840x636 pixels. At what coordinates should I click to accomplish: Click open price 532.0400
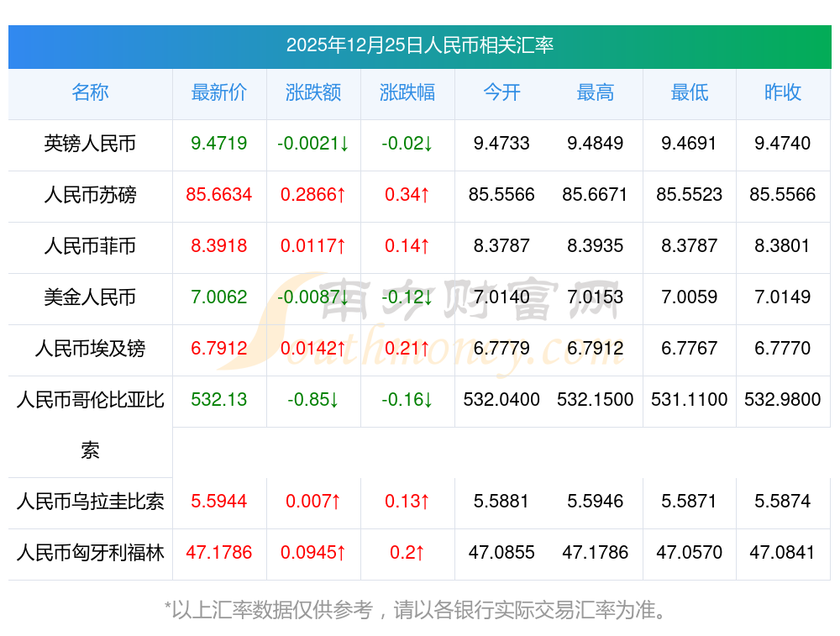(501, 400)
